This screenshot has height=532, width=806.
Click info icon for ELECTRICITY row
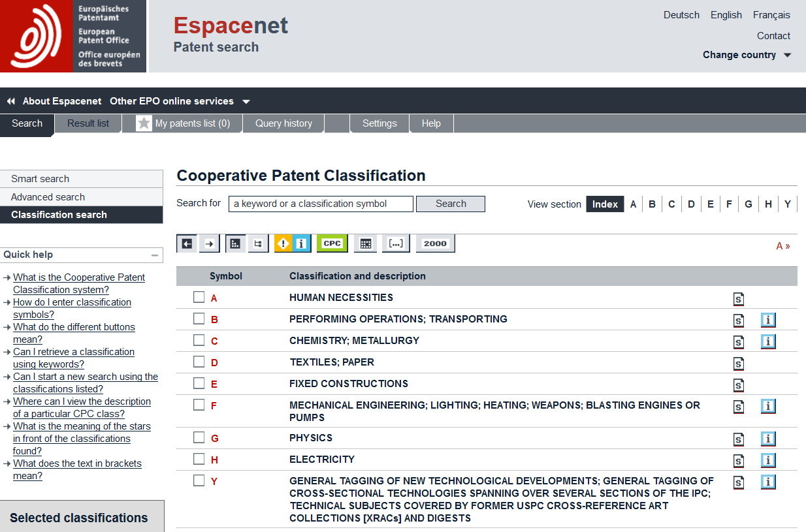pos(768,461)
